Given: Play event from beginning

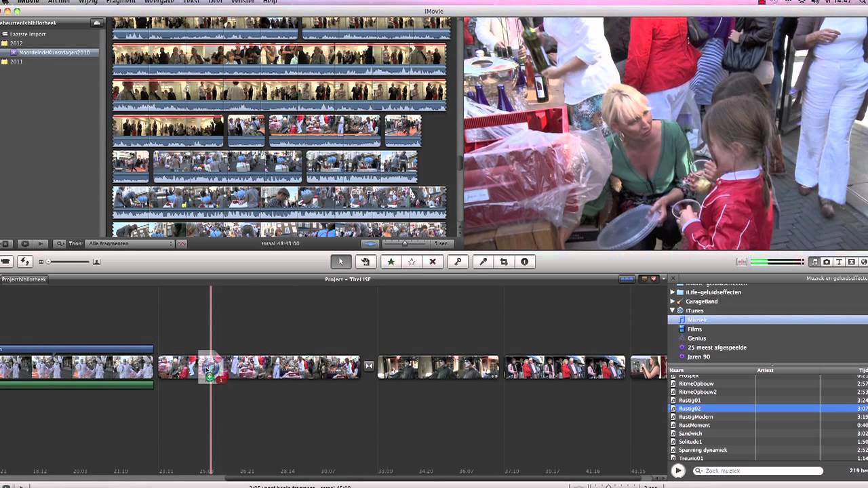Looking at the screenshot, I should pos(40,243).
